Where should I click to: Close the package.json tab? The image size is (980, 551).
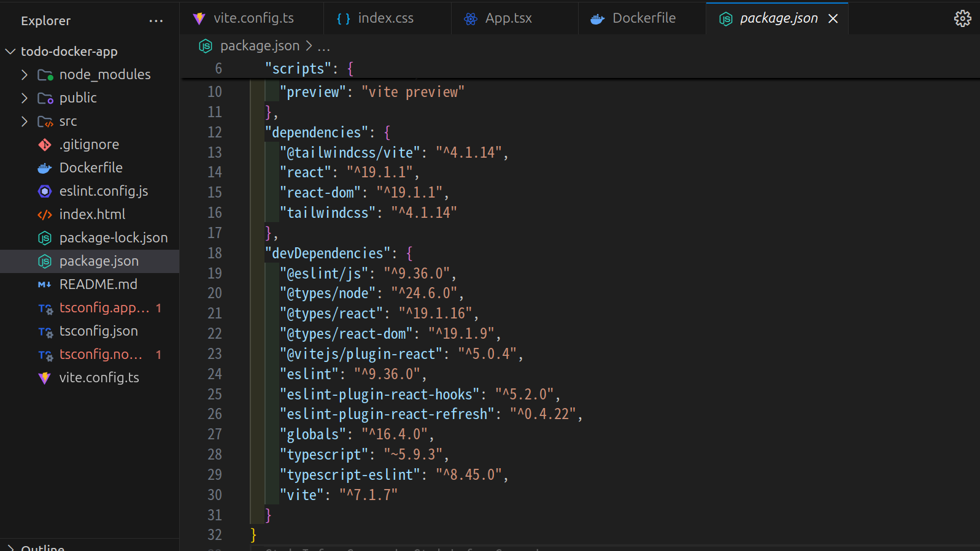point(833,18)
